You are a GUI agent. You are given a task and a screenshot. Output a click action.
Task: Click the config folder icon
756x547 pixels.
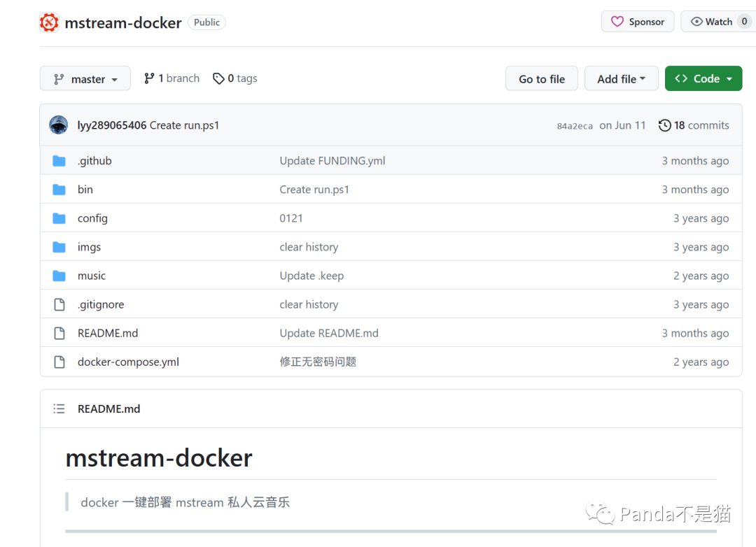[x=59, y=218]
